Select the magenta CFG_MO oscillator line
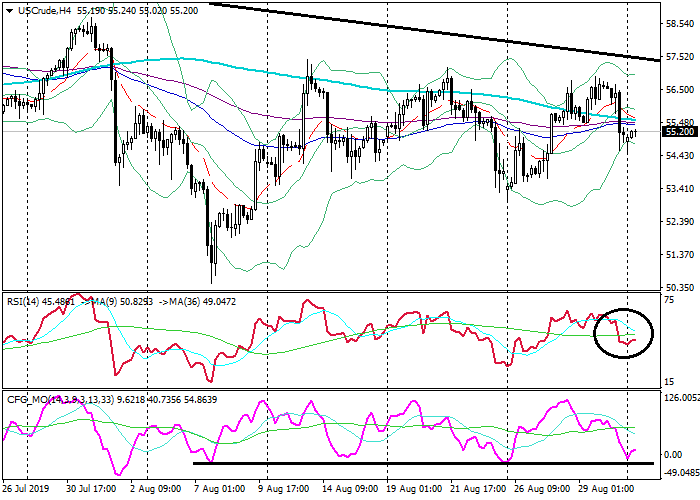This screenshot has width=700, height=500. (x=262, y=405)
